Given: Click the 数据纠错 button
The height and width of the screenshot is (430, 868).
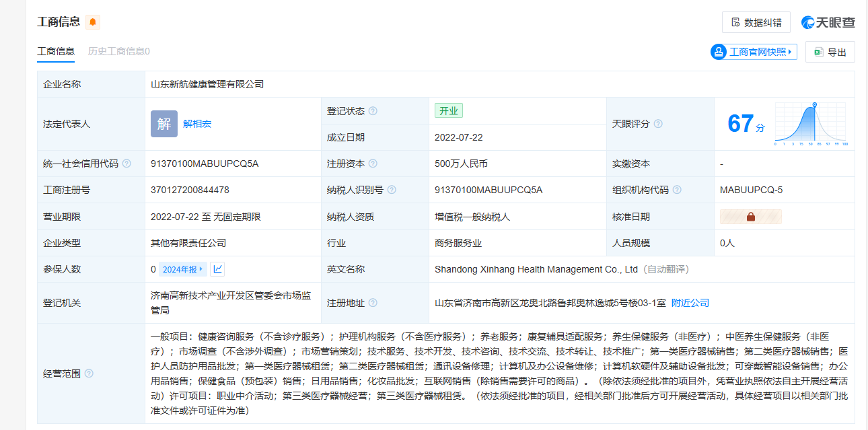Looking at the screenshot, I should tap(756, 22).
